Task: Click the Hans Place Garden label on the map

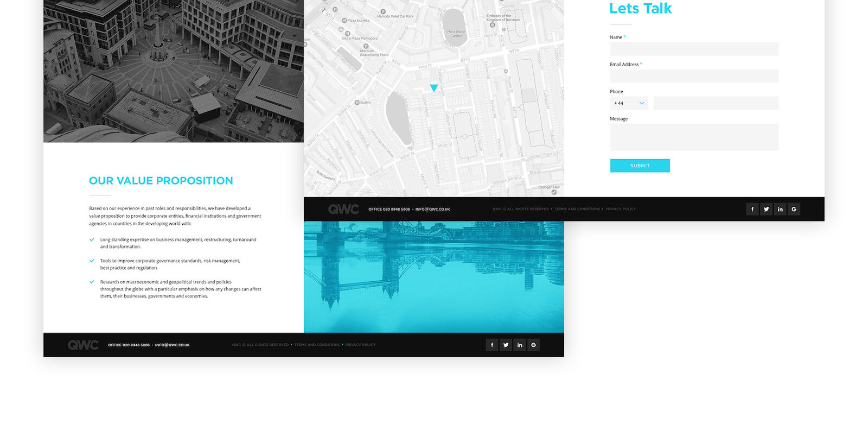Action: (456, 34)
